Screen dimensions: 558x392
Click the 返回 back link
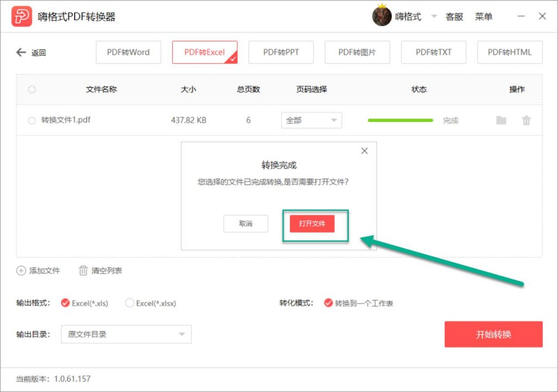click(39, 53)
